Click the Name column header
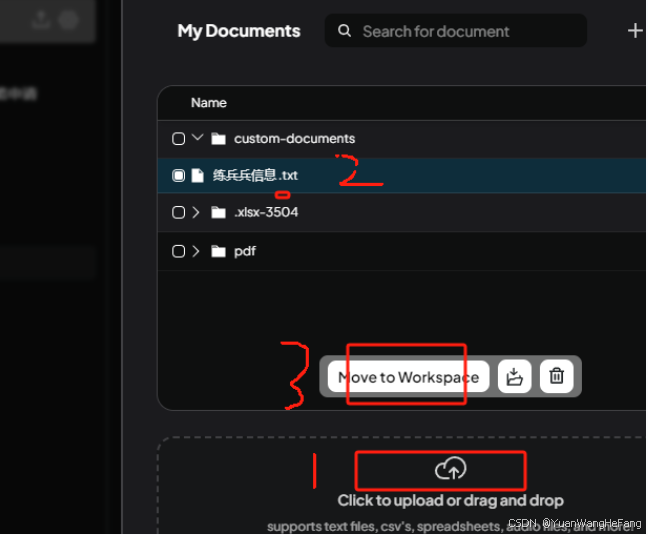648x535 pixels. (209, 103)
